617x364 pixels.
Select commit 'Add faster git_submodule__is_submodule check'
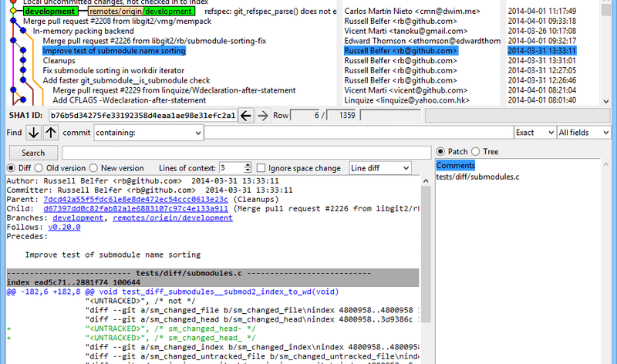[x=126, y=80]
